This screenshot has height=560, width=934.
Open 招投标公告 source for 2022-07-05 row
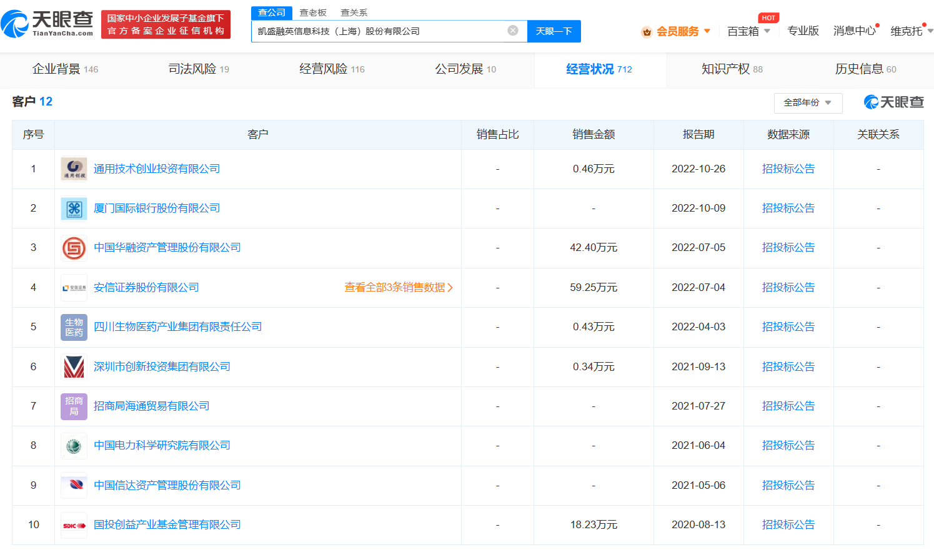point(788,247)
